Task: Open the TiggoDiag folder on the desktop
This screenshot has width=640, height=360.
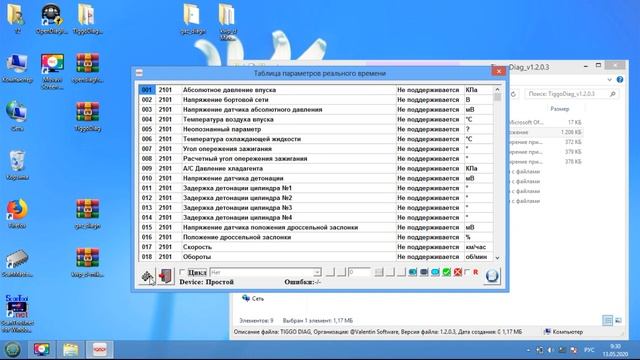Action: point(87,20)
